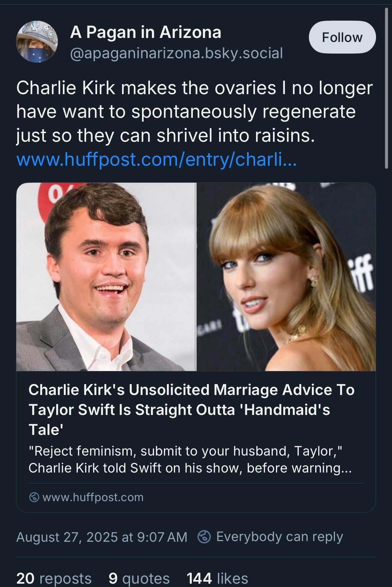Click the embedded HuffPost link card

pos(196,347)
